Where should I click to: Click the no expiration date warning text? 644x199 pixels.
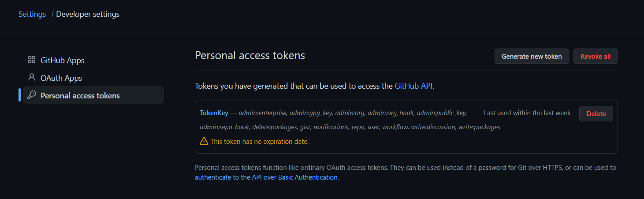[259, 142]
